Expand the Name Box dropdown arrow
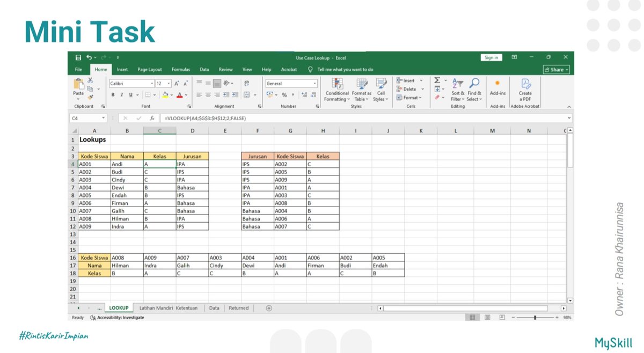The image size is (644, 353). (103, 118)
